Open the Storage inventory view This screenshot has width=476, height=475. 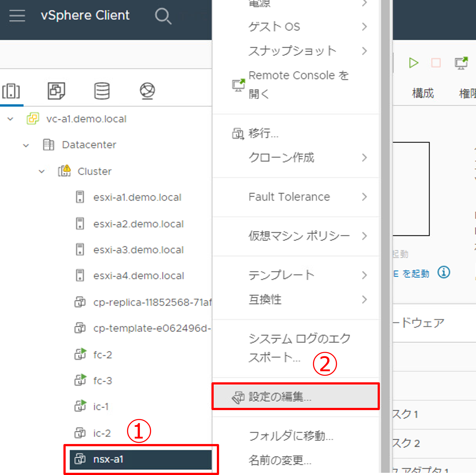(x=102, y=91)
